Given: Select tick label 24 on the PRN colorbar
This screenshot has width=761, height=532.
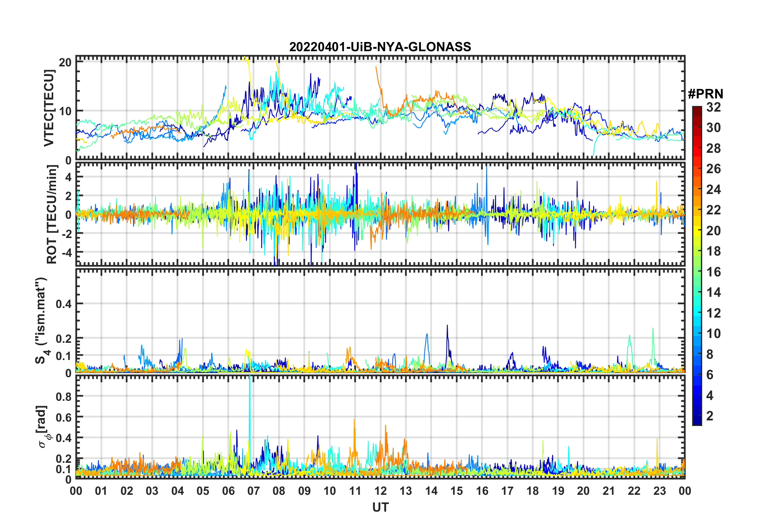Looking at the screenshot, I should point(713,190).
